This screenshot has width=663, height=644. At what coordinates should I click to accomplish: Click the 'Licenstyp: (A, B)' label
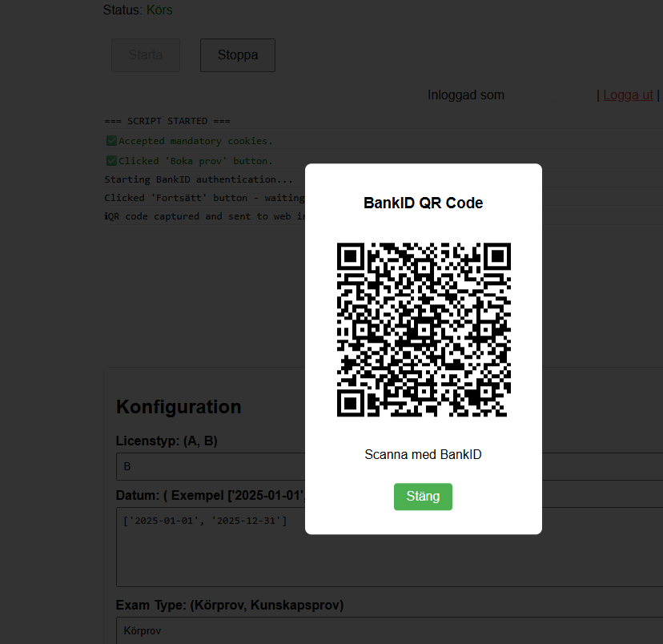pyautogui.click(x=167, y=441)
